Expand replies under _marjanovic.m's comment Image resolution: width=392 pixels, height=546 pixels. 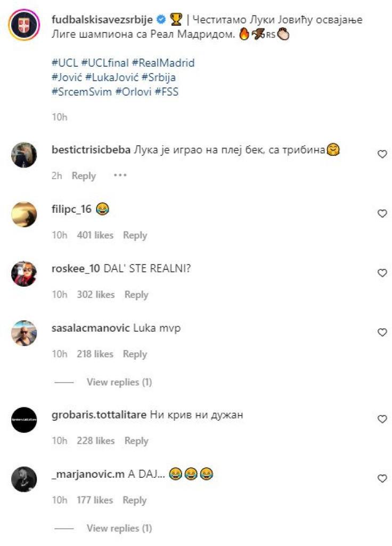tap(119, 528)
